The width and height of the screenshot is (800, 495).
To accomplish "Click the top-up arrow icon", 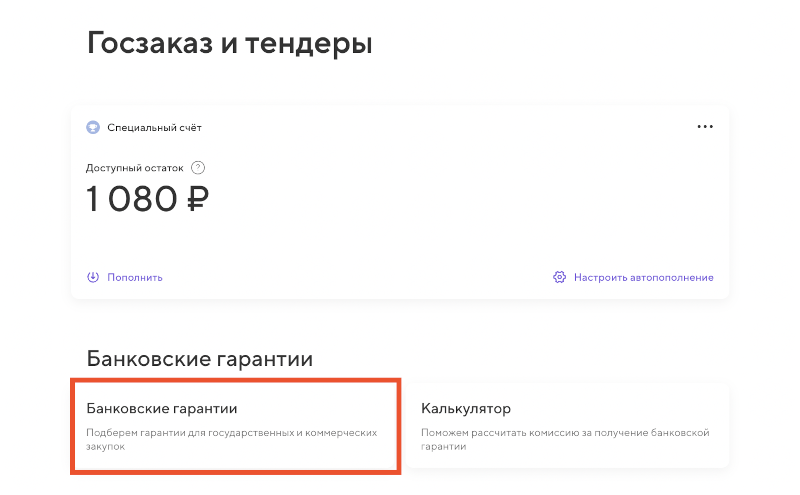I will pyautogui.click(x=93, y=277).
